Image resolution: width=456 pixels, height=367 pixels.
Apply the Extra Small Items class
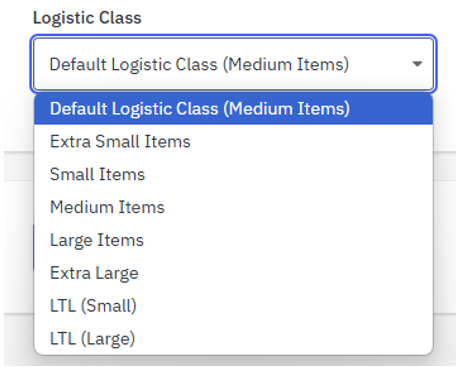click(233, 141)
